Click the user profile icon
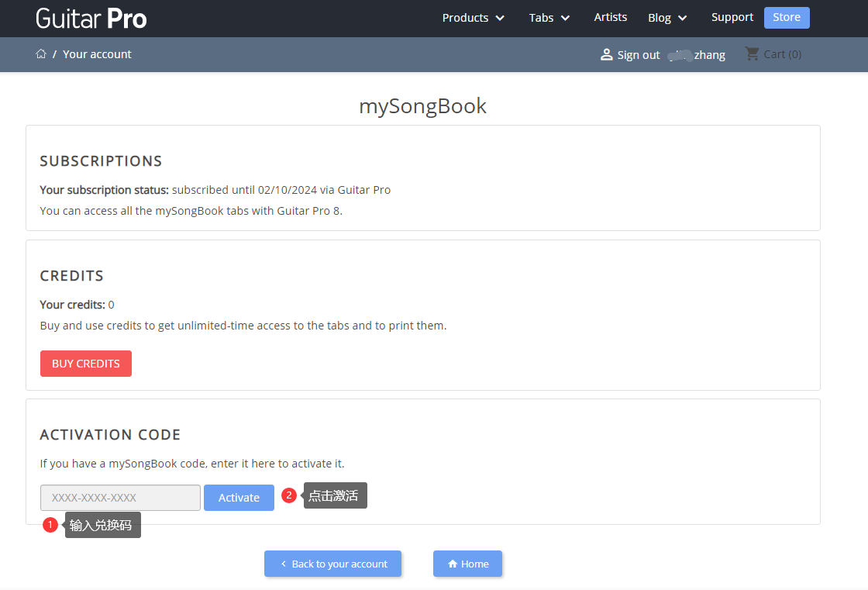The height and width of the screenshot is (590, 868). [x=607, y=54]
